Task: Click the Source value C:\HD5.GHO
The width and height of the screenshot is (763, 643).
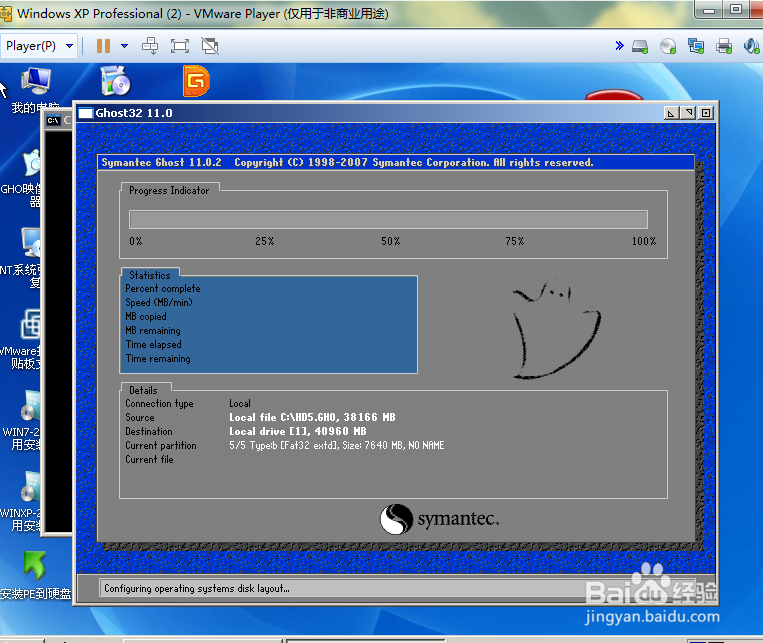Action: click(312, 417)
